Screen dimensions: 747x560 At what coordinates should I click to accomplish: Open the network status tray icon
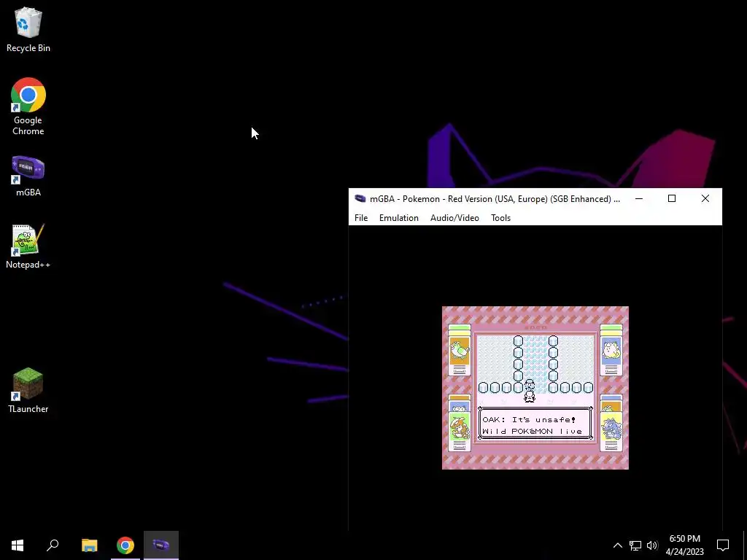635,545
